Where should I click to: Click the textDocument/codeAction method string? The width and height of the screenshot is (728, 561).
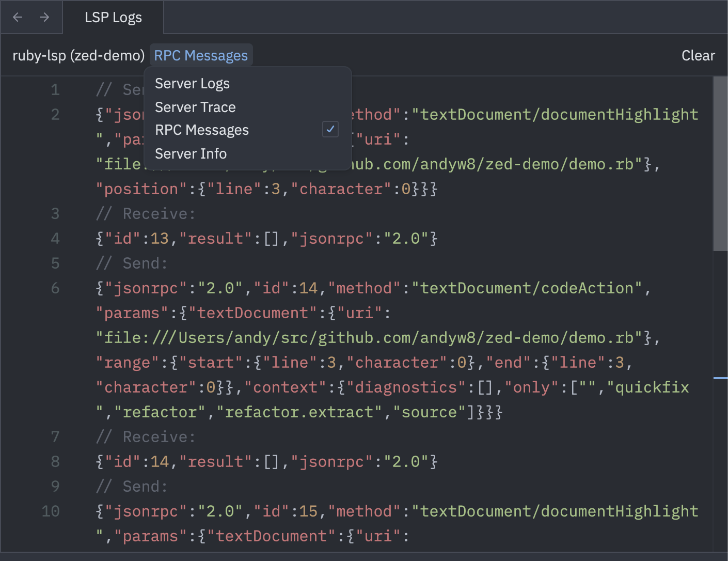tap(527, 288)
